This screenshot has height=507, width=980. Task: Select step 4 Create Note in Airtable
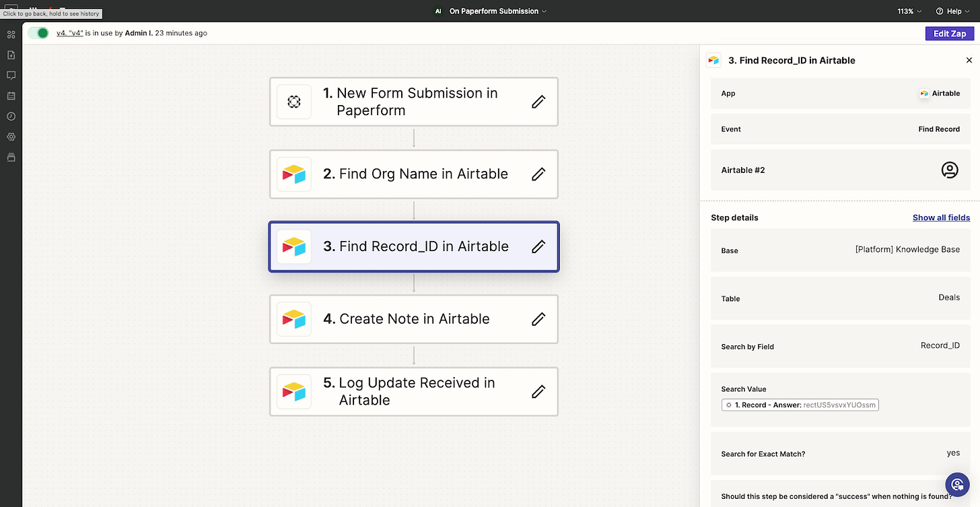(x=414, y=319)
